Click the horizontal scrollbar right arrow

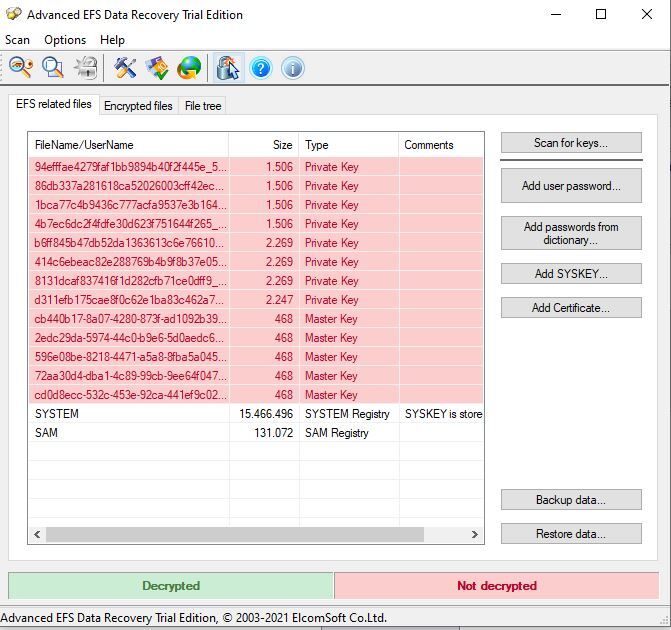[x=475, y=534]
